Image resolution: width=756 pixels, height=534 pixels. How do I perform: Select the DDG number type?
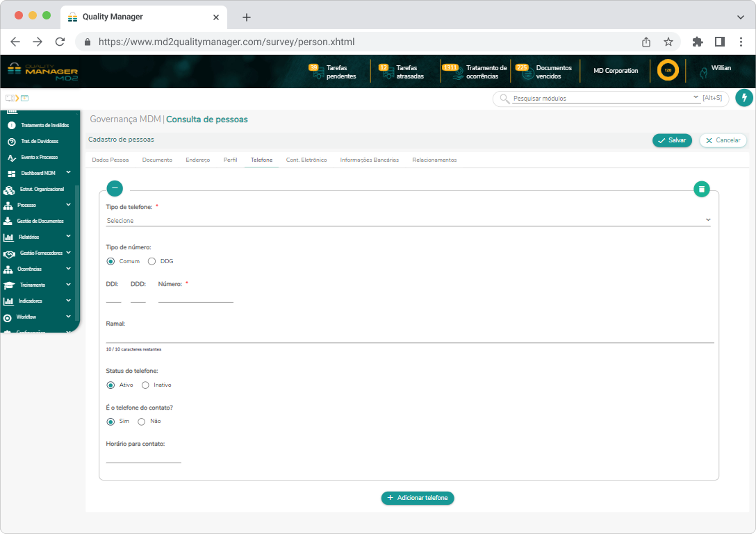tap(152, 261)
